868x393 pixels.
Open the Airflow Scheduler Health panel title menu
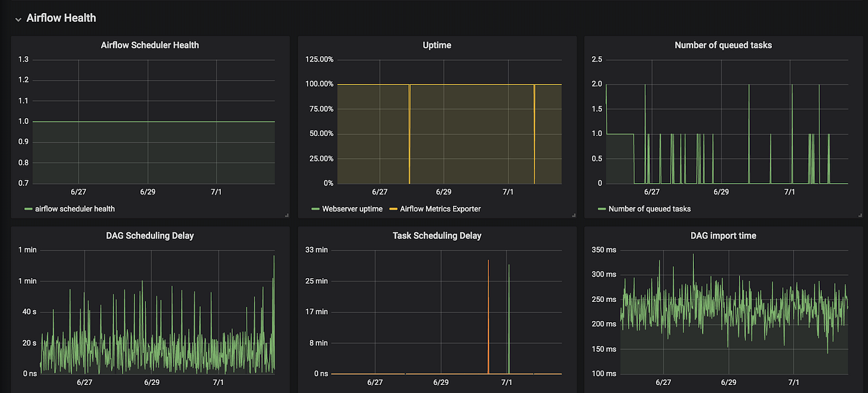(x=150, y=45)
